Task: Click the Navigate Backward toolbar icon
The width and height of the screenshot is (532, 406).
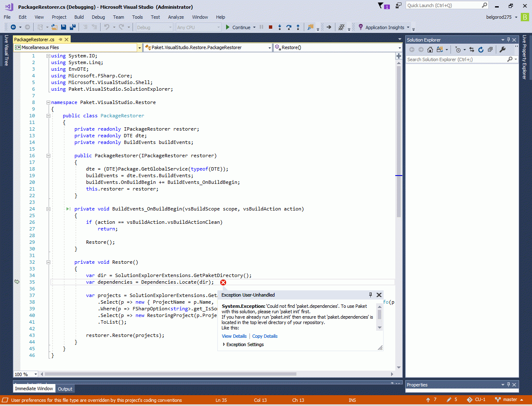Action: [x=13, y=27]
